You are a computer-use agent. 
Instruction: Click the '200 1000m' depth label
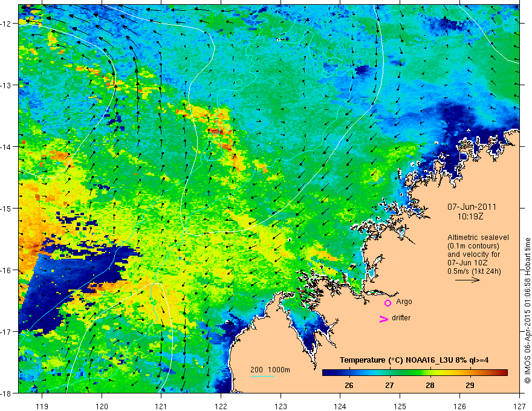270,370
